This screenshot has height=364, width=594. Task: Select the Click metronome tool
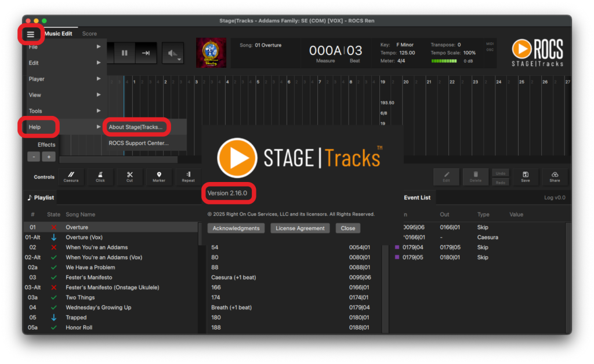pos(100,176)
